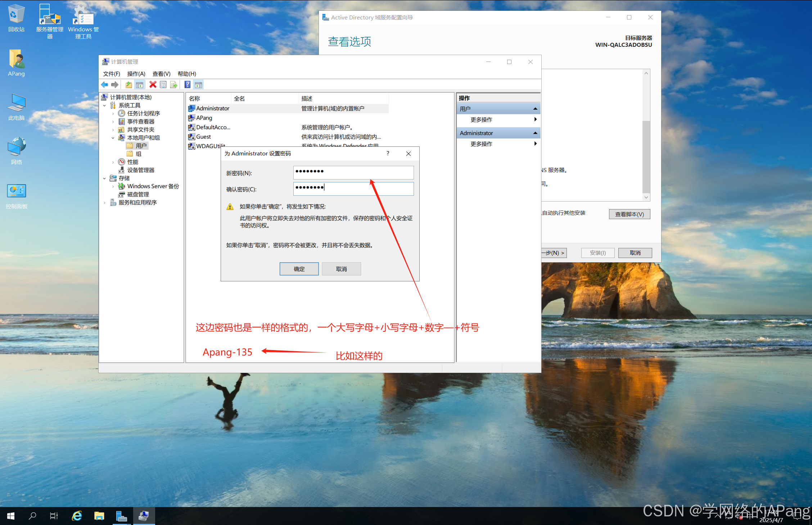Collapse the 本地用户和组 tree node
This screenshot has height=525, width=812.
coord(113,138)
